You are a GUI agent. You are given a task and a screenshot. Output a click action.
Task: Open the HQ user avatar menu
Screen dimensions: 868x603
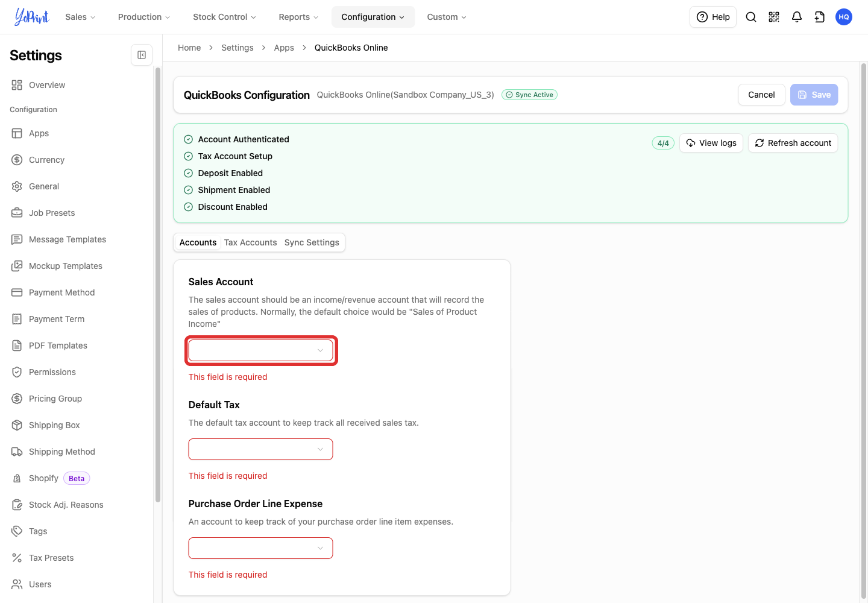(x=844, y=17)
